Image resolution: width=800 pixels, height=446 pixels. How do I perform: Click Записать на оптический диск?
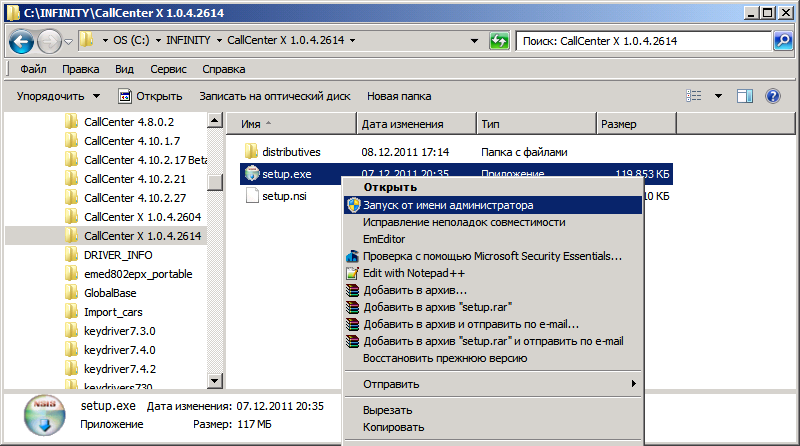274,96
